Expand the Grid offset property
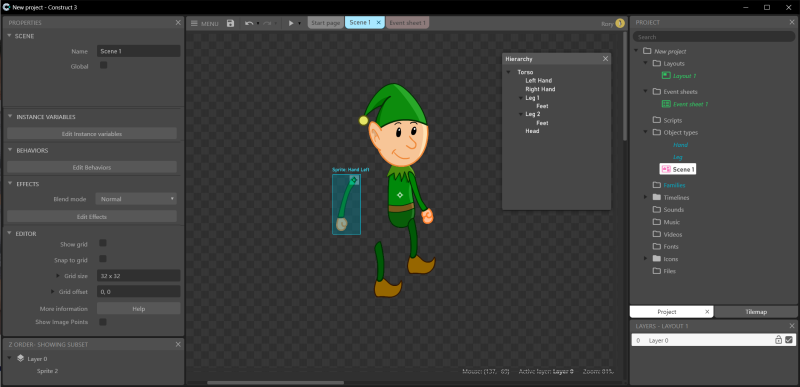The height and width of the screenshot is (387, 800). [53, 292]
